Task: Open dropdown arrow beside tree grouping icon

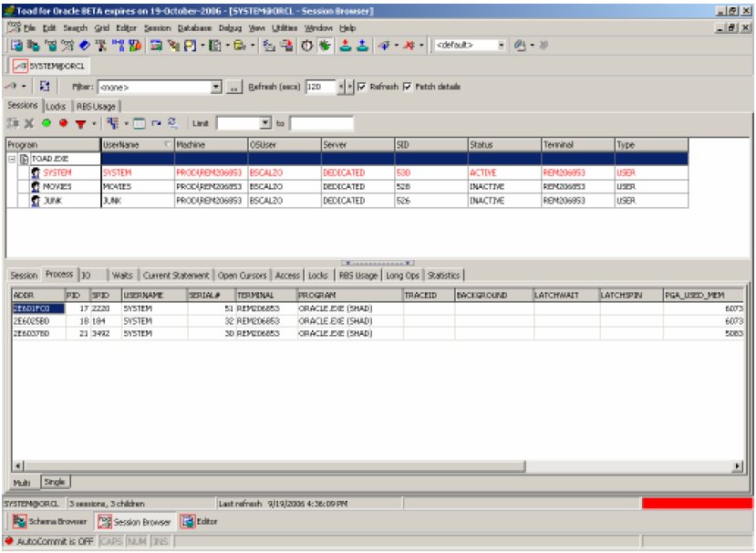Action: (127, 123)
